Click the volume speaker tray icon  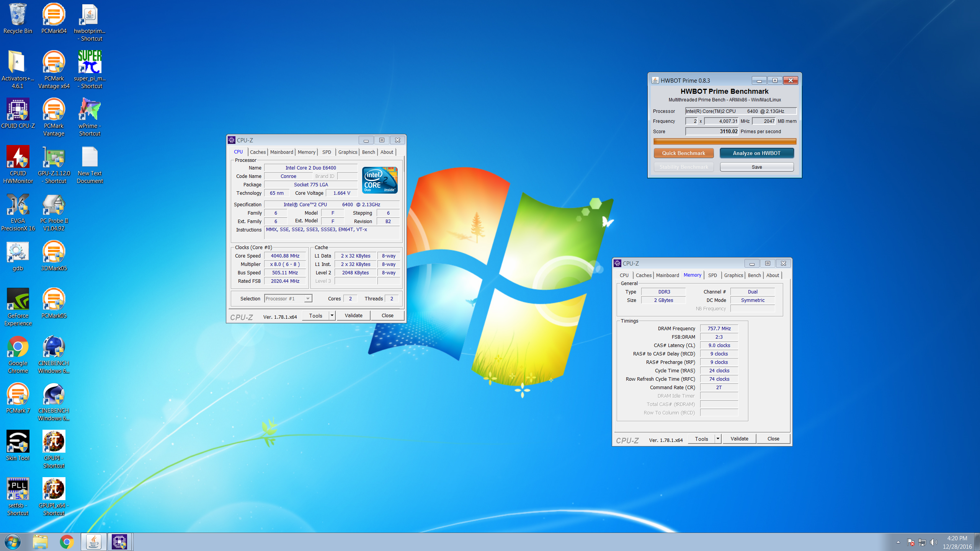[934, 542]
